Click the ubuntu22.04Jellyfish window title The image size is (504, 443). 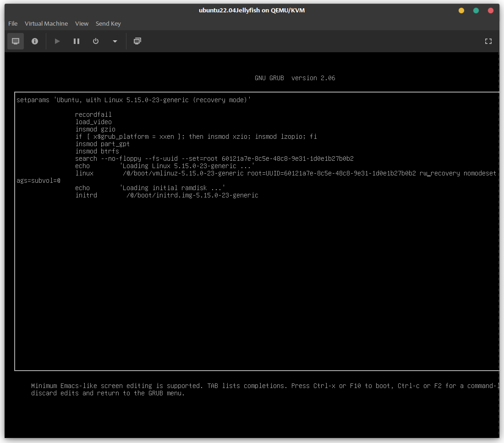(x=252, y=10)
